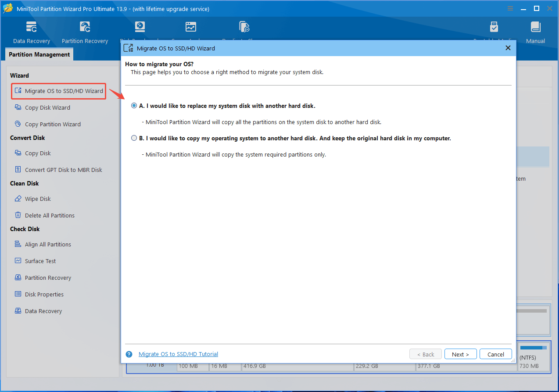Click the Disk Properties icon

click(18, 294)
